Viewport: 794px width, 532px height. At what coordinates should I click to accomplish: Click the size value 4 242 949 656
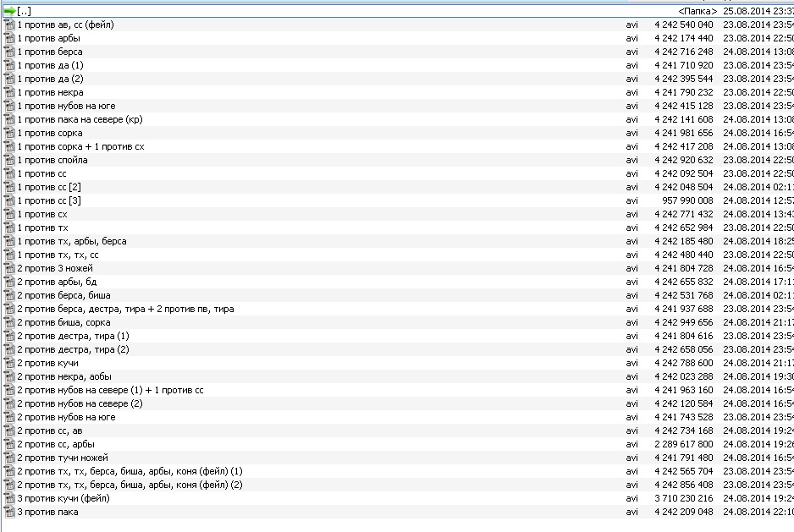tap(684, 322)
